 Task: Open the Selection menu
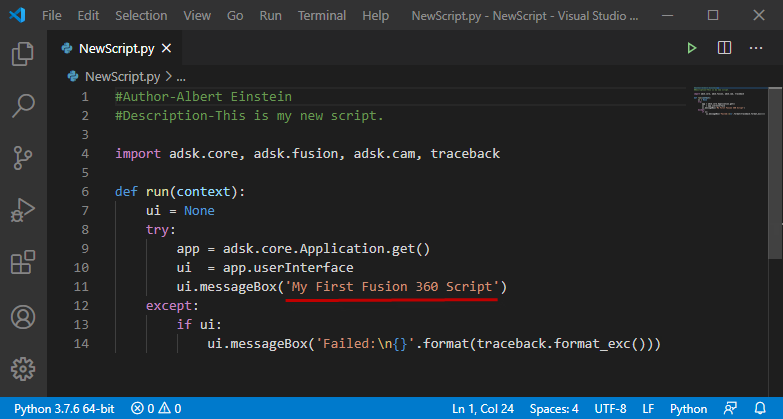(141, 15)
